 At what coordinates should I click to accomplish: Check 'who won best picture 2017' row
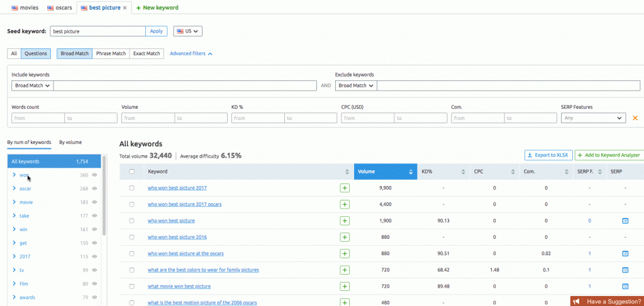click(132, 188)
